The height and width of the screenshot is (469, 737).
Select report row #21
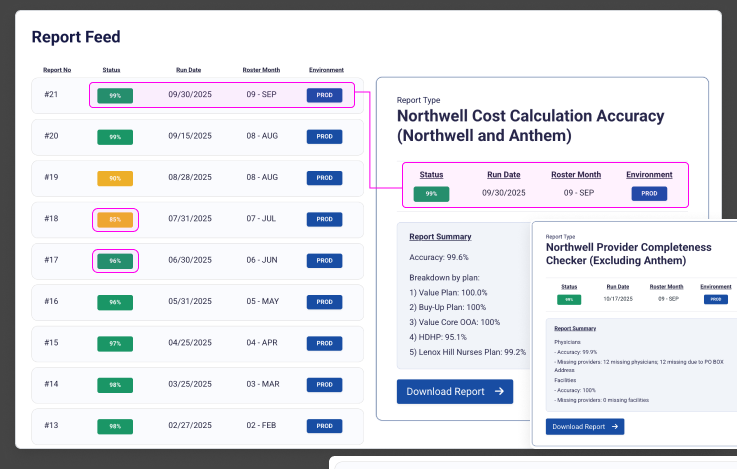pos(197,95)
